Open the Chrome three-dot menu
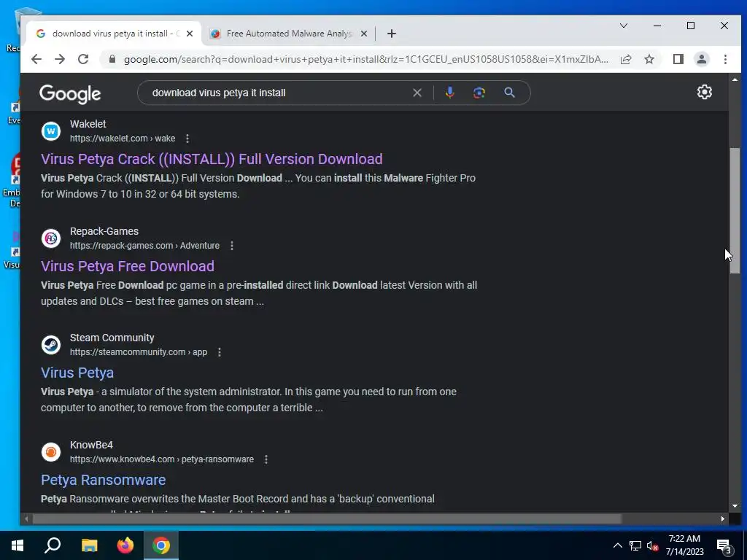 (725, 59)
